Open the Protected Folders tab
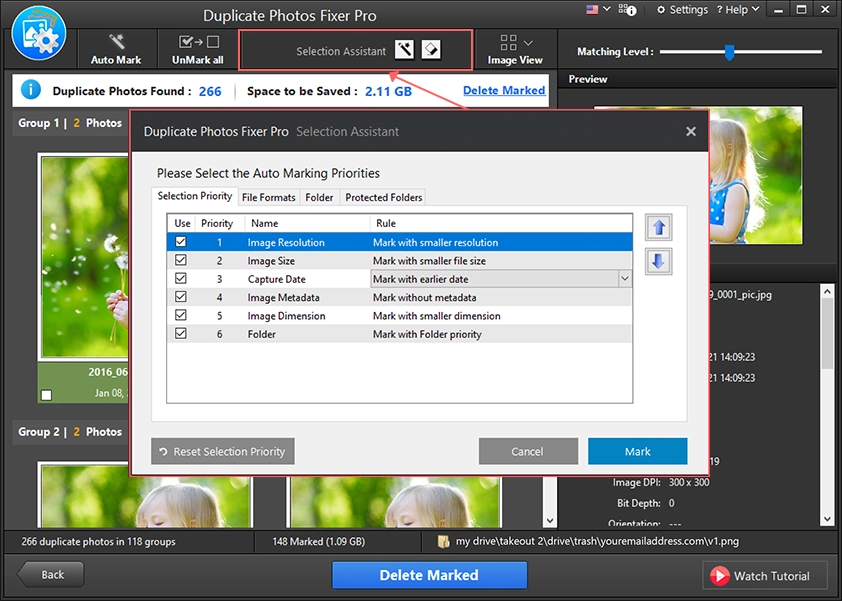 point(383,197)
